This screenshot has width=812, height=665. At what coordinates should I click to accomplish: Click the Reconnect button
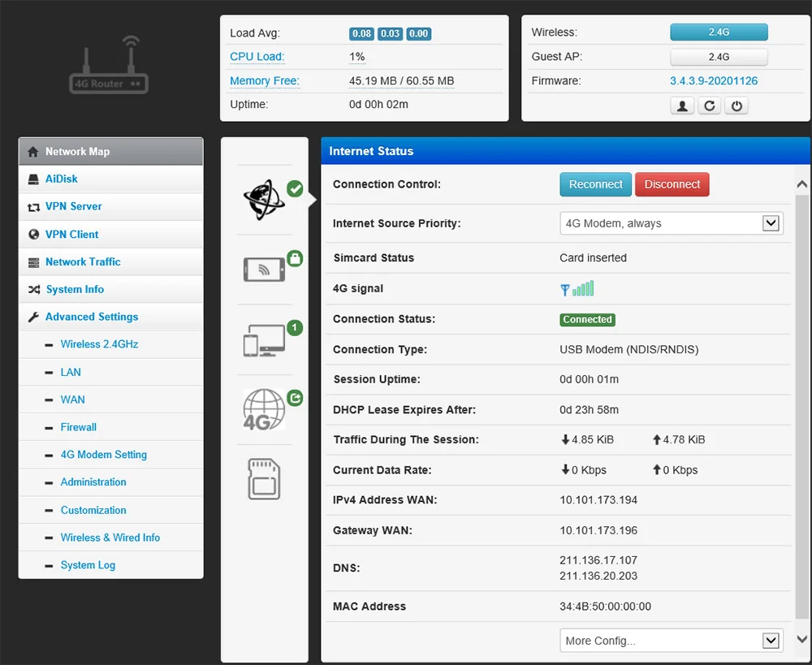[x=595, y=184]
